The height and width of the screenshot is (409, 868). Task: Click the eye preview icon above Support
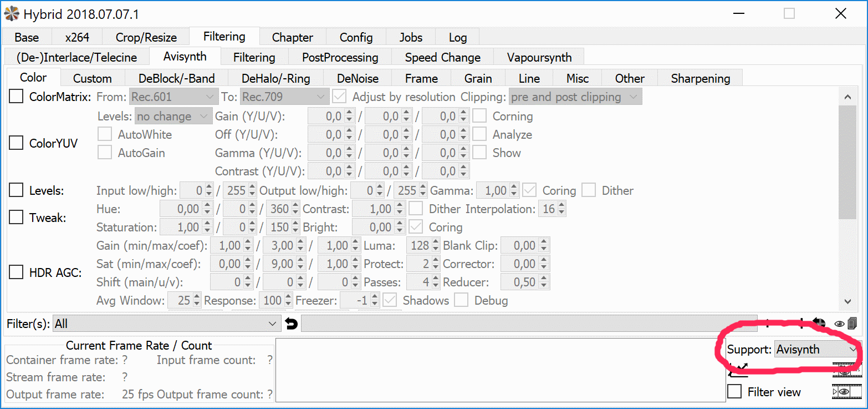840,324
